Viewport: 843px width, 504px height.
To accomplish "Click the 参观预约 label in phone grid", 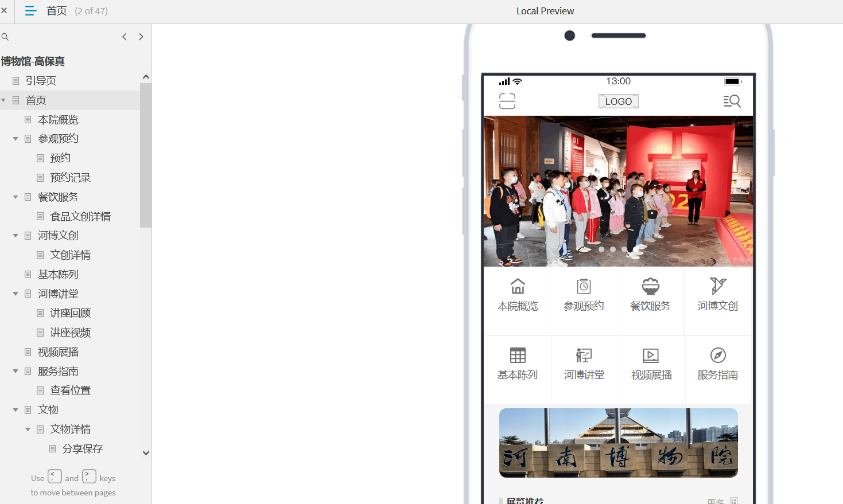I will [x=584, y=306].
